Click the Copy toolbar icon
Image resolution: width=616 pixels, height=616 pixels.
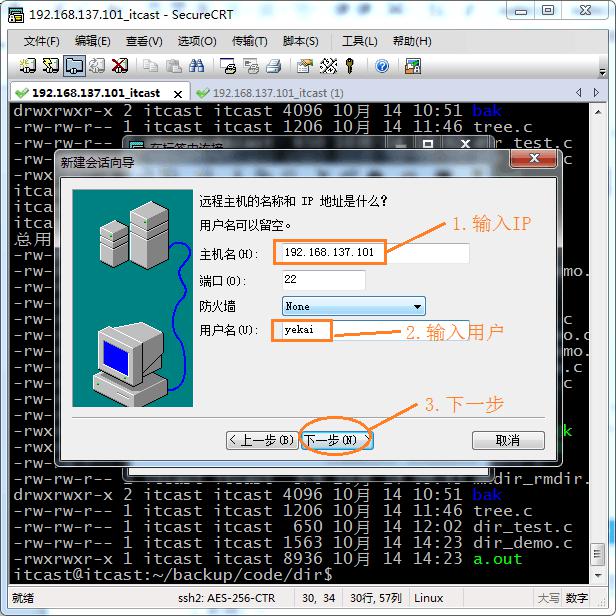point(150,66)
